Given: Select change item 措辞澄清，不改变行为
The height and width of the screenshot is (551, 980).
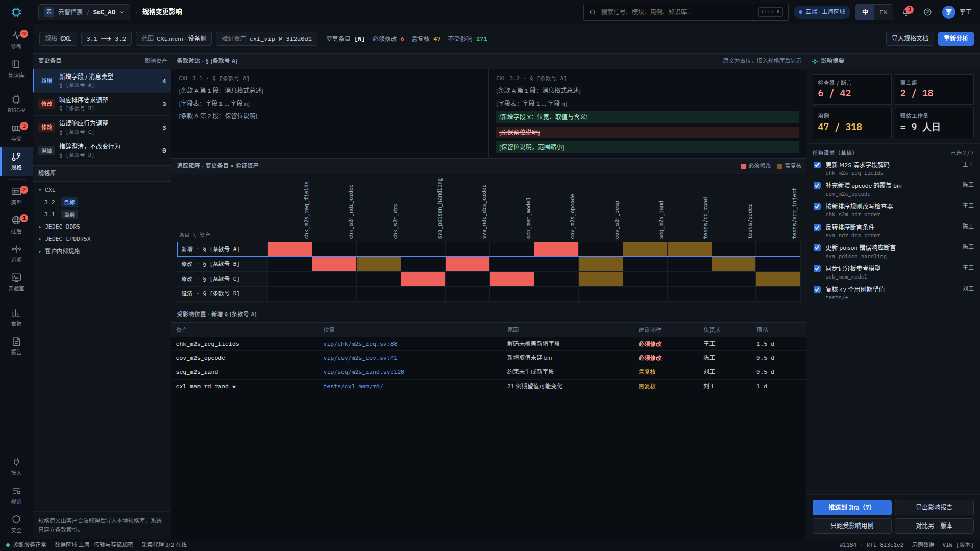Looking at the screenshot, I should pyautogui.click(x=102, y=151).
